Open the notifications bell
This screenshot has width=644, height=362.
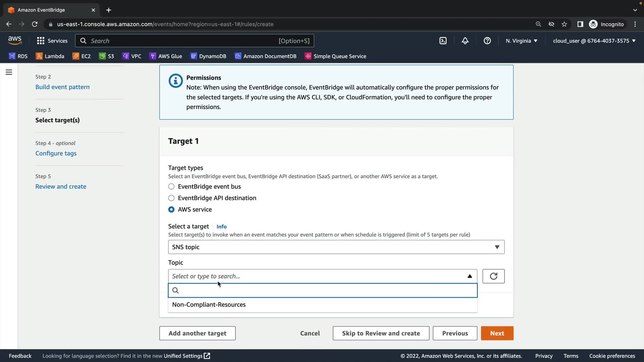coord(465,41)
